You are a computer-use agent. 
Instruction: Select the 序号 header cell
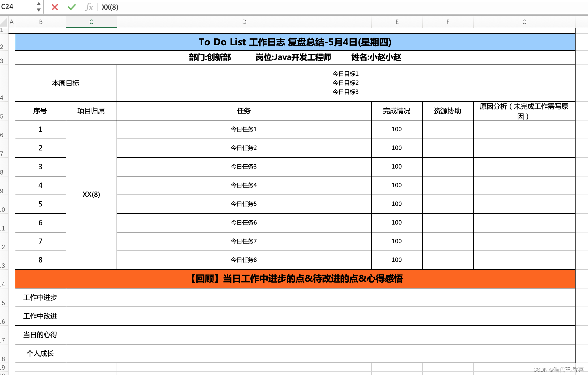tap(40, 111)
